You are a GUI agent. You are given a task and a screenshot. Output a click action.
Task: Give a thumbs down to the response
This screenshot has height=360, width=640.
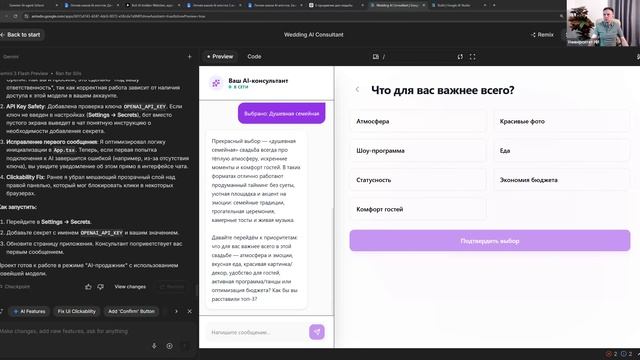pyautogui.click(x=100, y=287)
